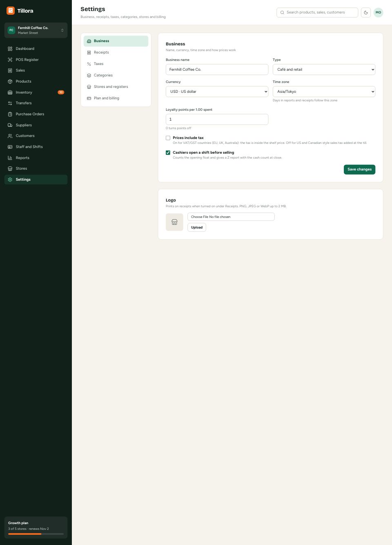Open the Receipts settings section
392x545 pixels.
point(116,52)
